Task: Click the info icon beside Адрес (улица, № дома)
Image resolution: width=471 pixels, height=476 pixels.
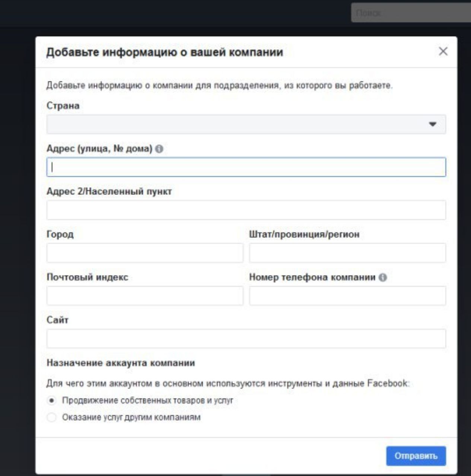Action: tap(159, 149)
